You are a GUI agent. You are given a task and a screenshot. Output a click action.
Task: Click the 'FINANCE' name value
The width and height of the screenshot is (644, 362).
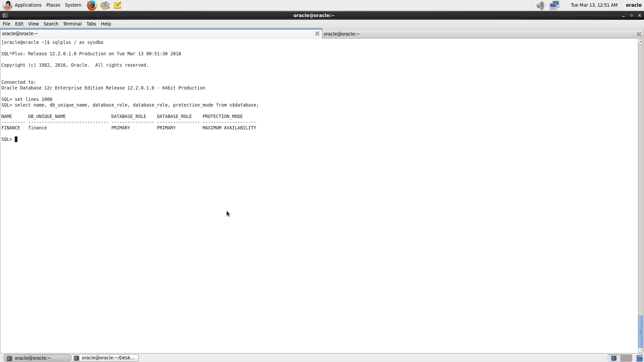11,128
